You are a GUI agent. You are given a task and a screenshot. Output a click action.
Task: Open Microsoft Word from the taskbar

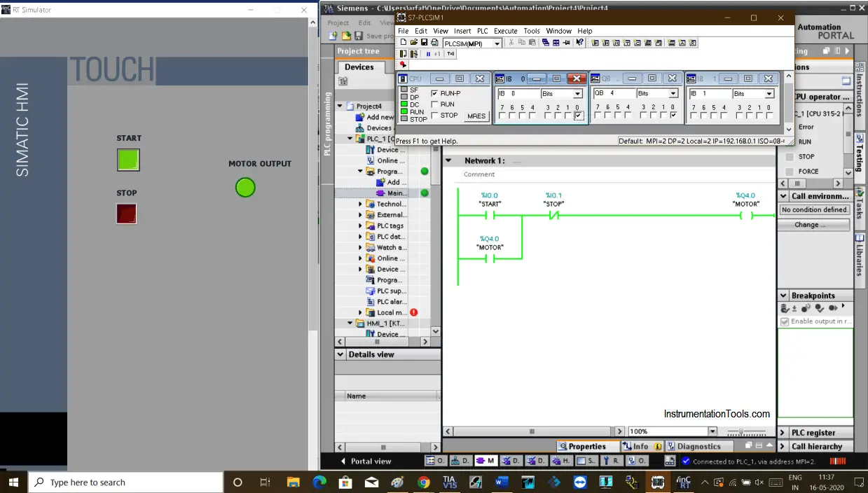click(x=502, y=482)
